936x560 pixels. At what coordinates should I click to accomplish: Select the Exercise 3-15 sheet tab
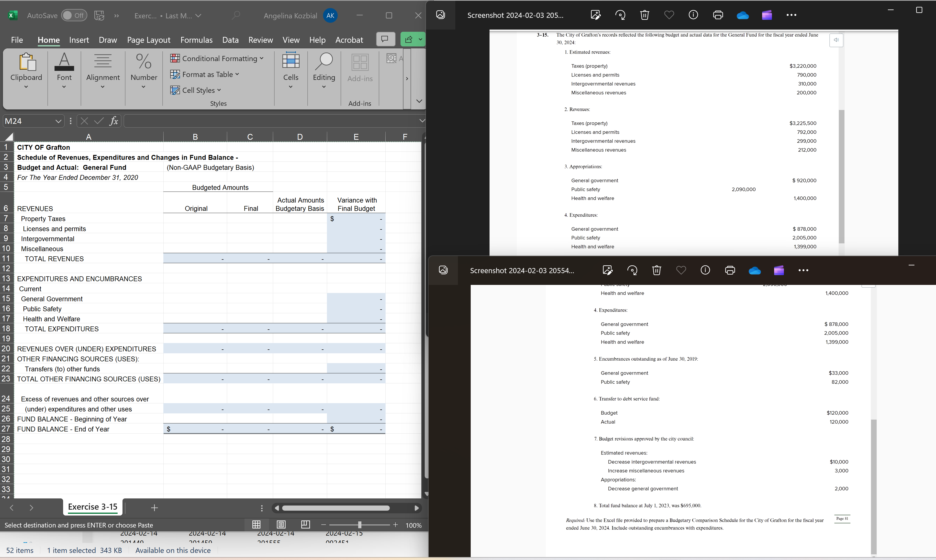[92, 507]
